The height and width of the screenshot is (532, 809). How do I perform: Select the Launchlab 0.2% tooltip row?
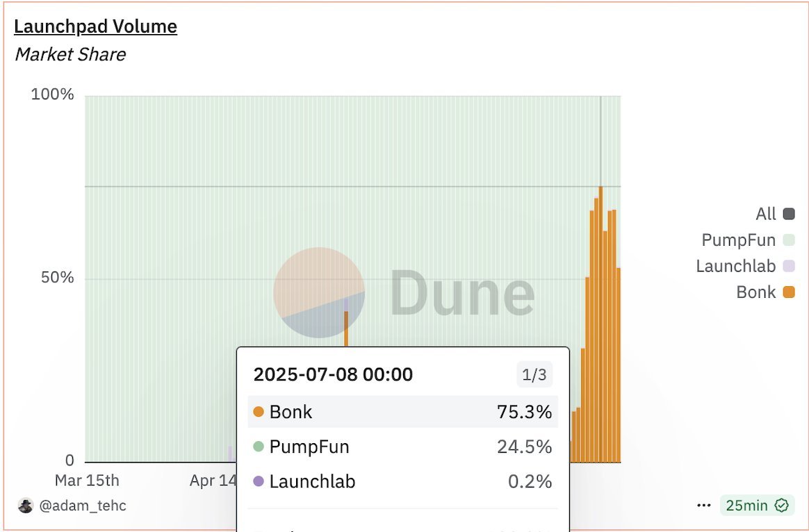tap(403, 481)
